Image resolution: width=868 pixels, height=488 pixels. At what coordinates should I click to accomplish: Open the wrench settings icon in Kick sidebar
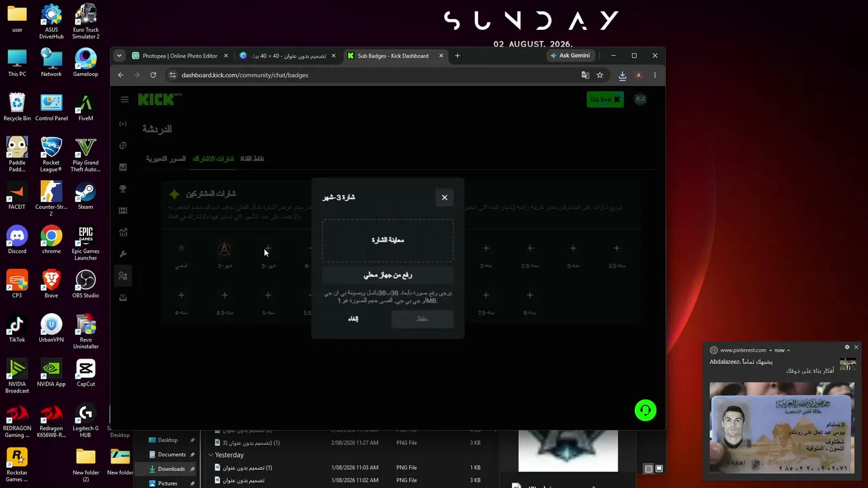[x=123, y=254]
